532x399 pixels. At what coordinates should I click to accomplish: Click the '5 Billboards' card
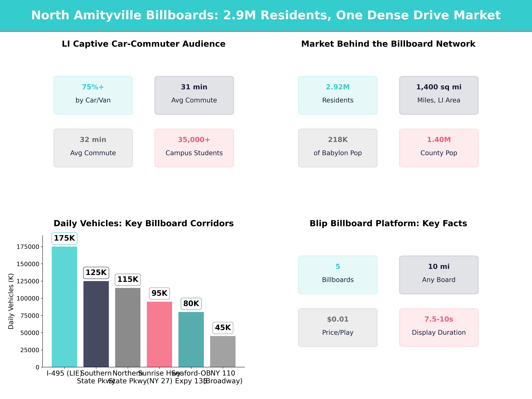click(x=338, y=275)
